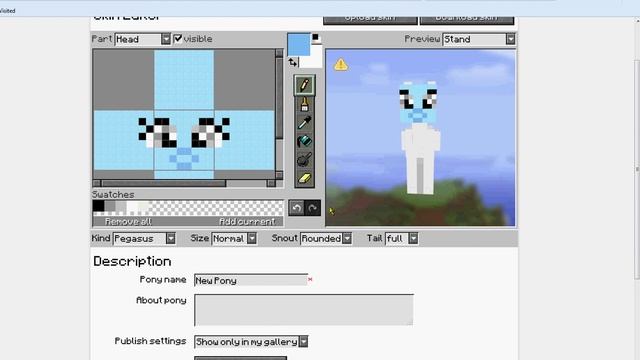This screenshot has height=360, width=640.
Task: Open the Tail dropdown showing Full
Action: 402,238
